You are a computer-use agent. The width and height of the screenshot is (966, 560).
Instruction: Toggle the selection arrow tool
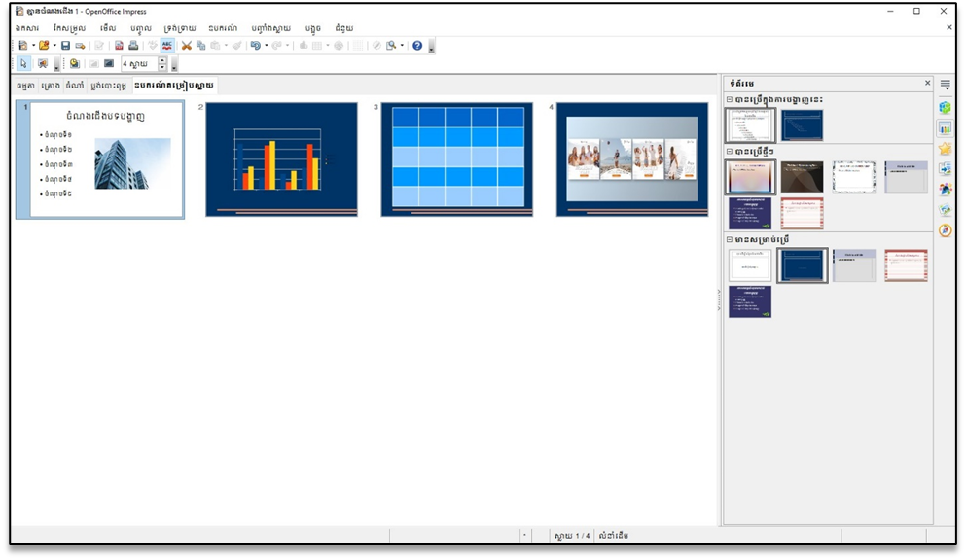click(x=23, y=64)
